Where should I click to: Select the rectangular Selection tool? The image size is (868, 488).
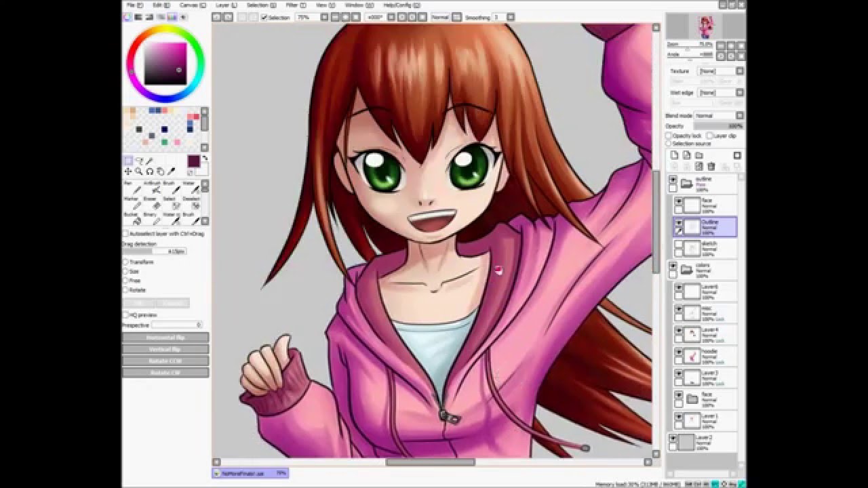point(128,161)
